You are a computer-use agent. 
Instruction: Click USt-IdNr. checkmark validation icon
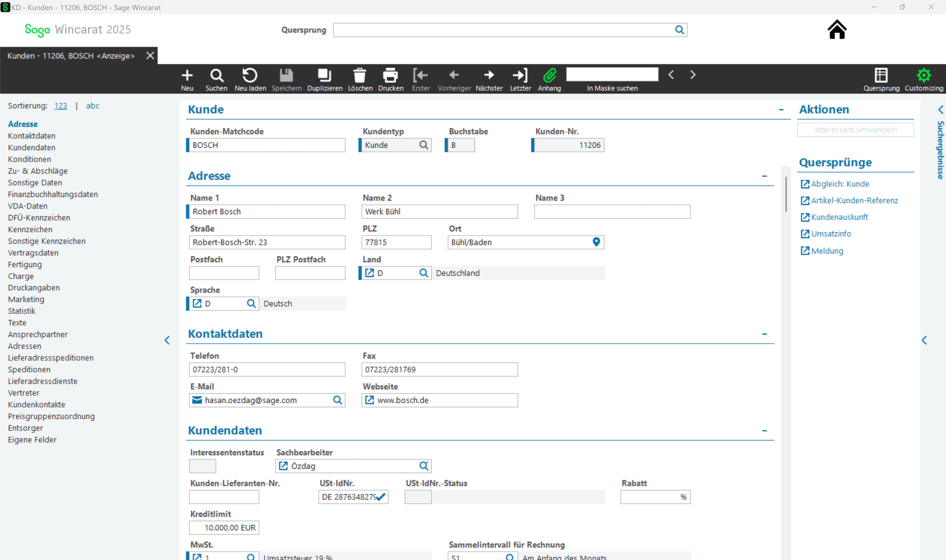pyautogui.click(x=381, y=496)
